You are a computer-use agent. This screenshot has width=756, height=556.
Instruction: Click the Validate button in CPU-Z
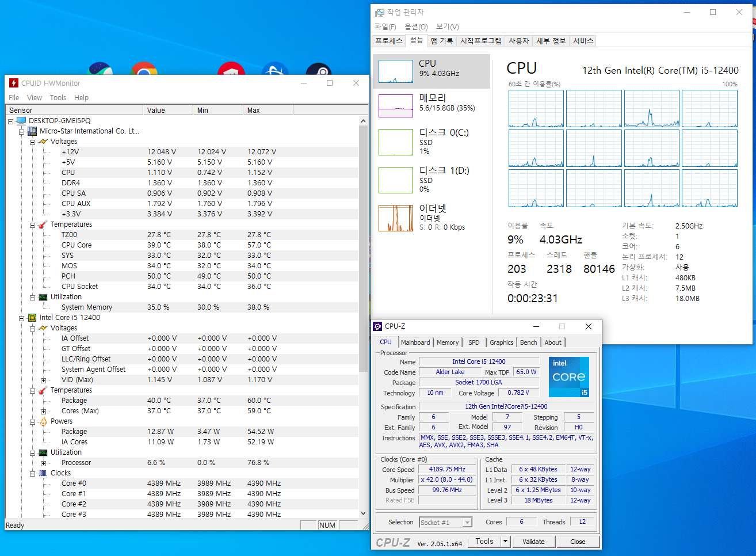[533, 542]
